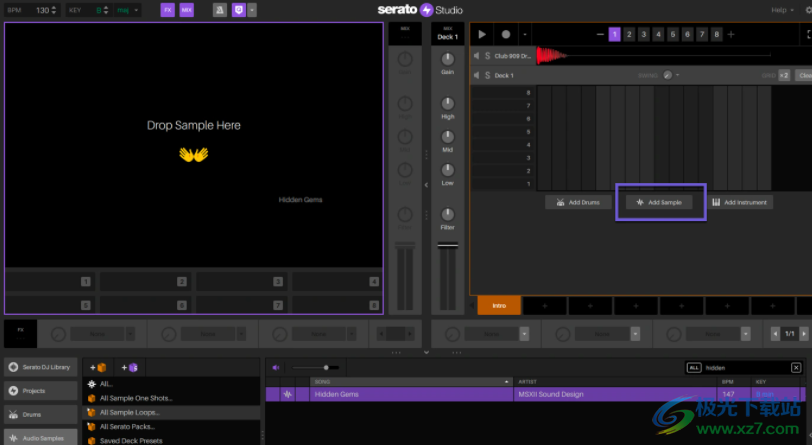Select bar 4 in the sequencer
Image resolution: width=812 pixels, height=445 pixels.
tap(658, 34)
